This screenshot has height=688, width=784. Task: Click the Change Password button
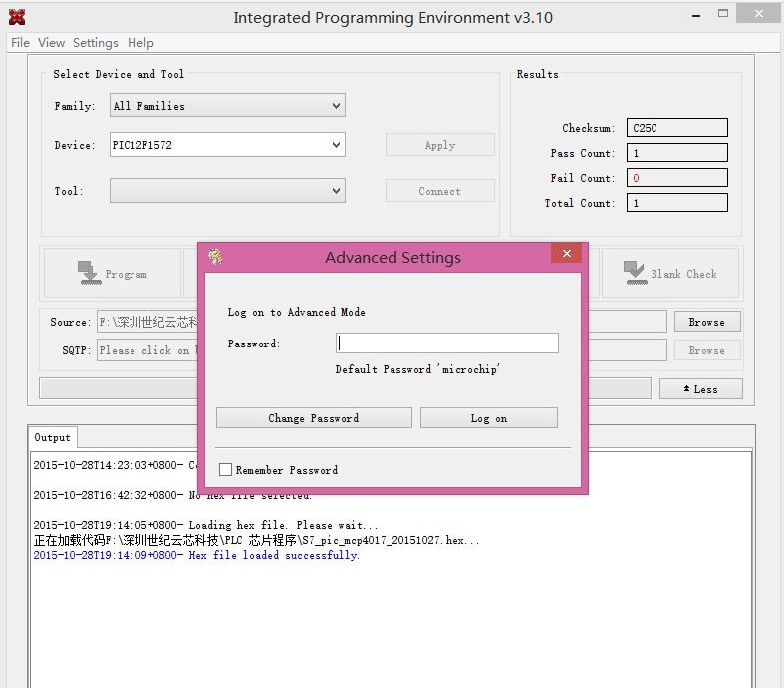(314, 418)
